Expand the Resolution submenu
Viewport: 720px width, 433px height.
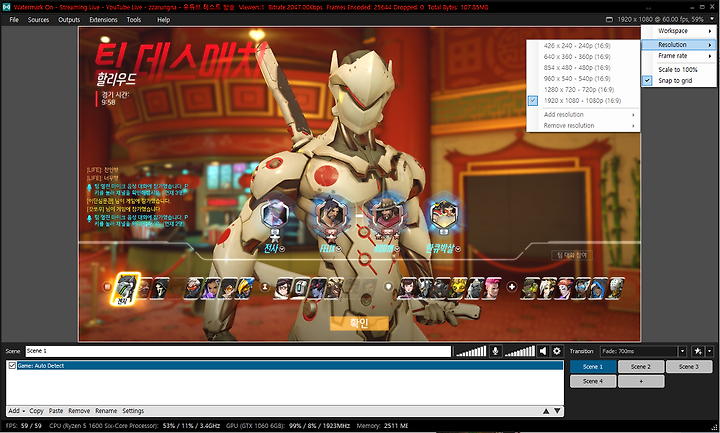pyautogui.click(x=679, y=45)
